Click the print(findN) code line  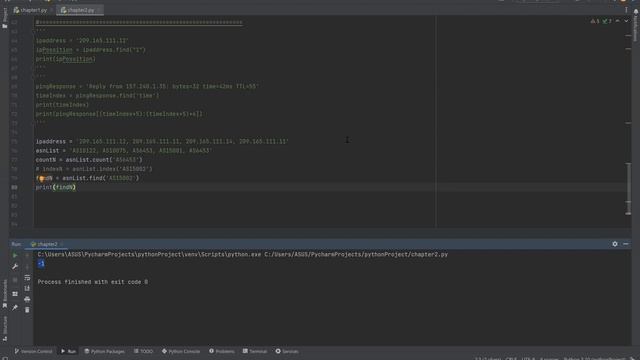pos(56,187)
